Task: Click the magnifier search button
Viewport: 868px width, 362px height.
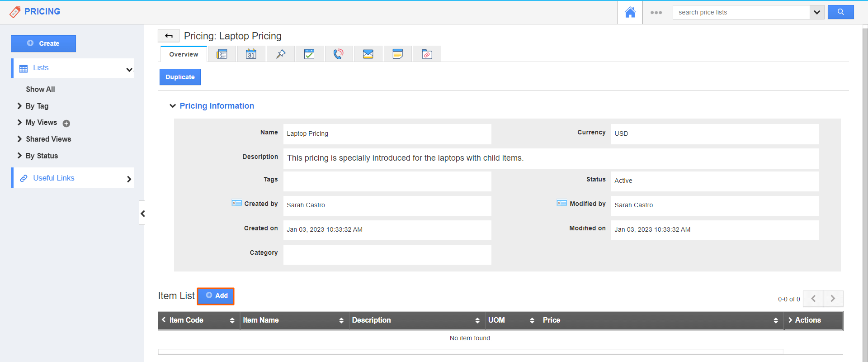Action: (840, 12)
